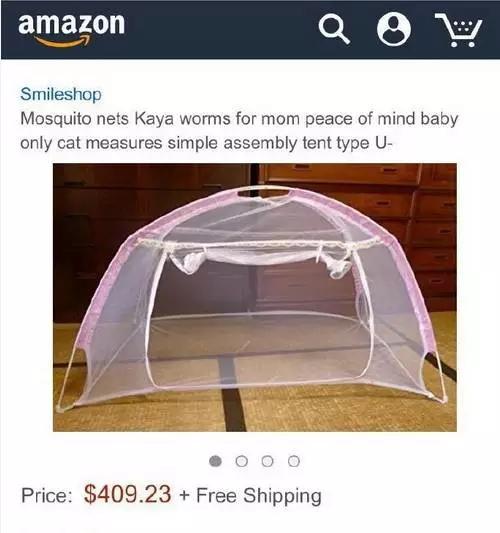Enlarge the mosquito net tent photo
Image resolution: width=500 pixels, height=533 pixels.
click(255, 297)
